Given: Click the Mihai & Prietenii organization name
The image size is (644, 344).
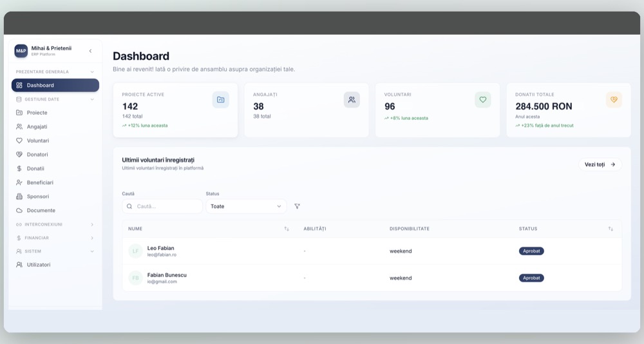Looking at the screenshot, I should click(52, 48).
